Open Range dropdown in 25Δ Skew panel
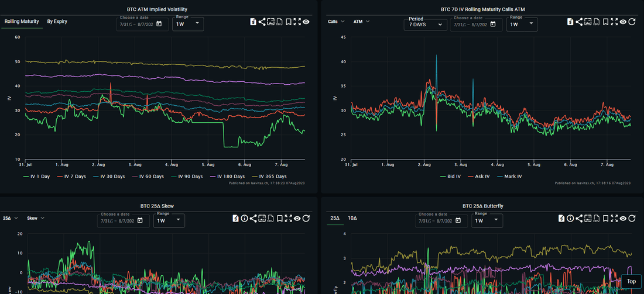Screen dimensions: 644x294 pos(169,220)
